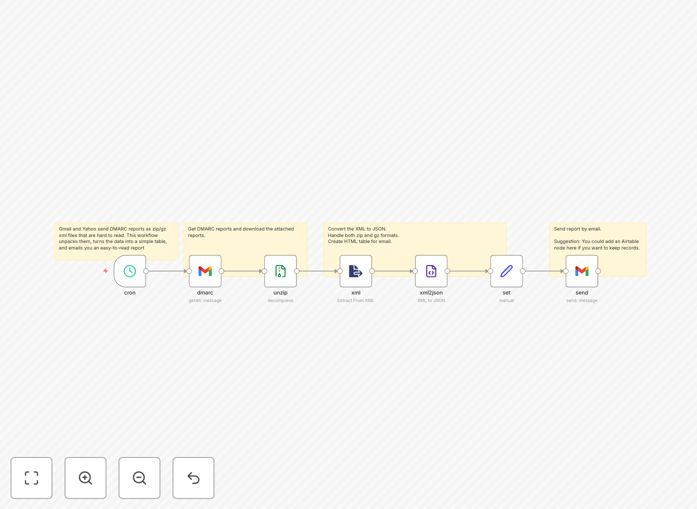The height and width of the screenshot is (509, 697).
Task: Click the 'xml2json' node label
Action: coord(431,293)
